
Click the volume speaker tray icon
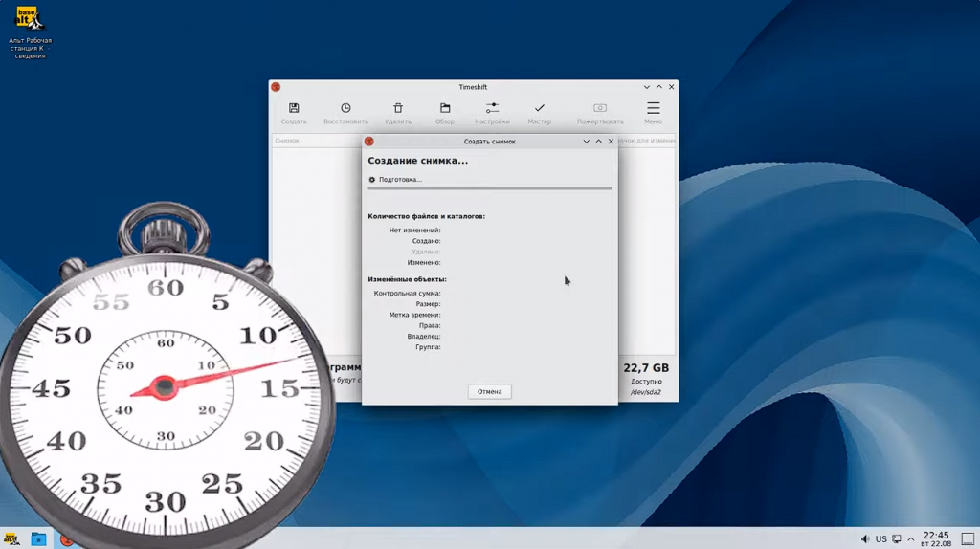(864, 538)
